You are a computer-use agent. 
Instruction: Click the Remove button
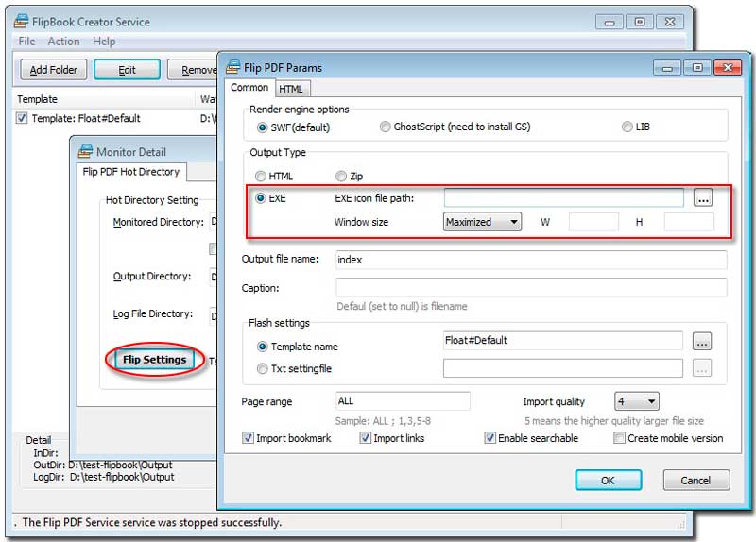pos(193,70)
